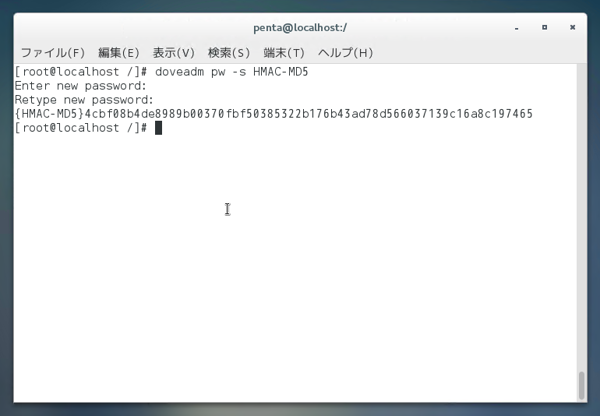This screenshot has height=416, width=600.
Task: Click the doveadm pw -s HMAC-MD5 command text
Action: pyautogui.click(x=232, y=72)
